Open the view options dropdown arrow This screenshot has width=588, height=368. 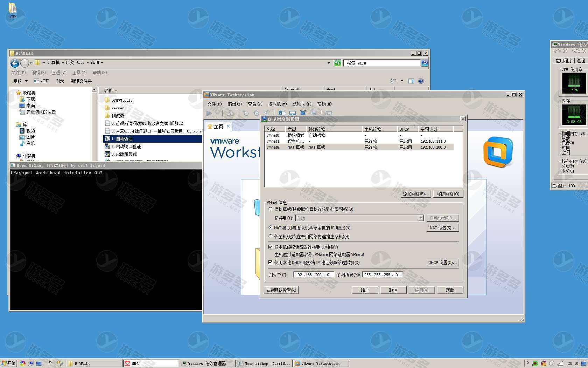[x=402, y=81]
